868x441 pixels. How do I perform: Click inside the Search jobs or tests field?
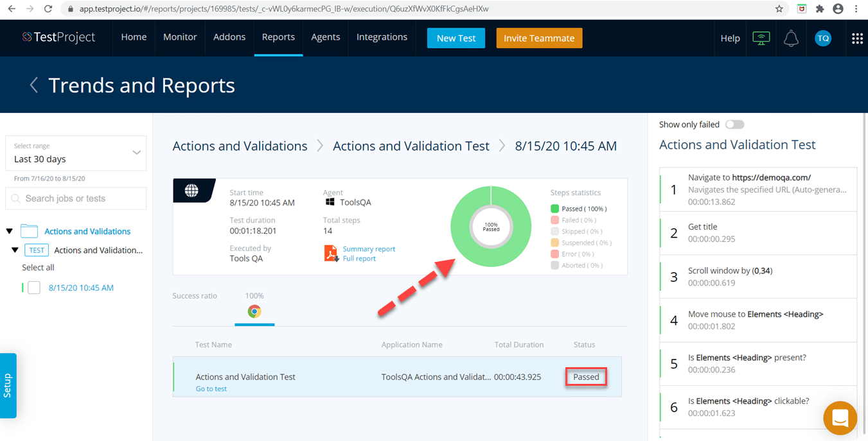tap(75, 198)
